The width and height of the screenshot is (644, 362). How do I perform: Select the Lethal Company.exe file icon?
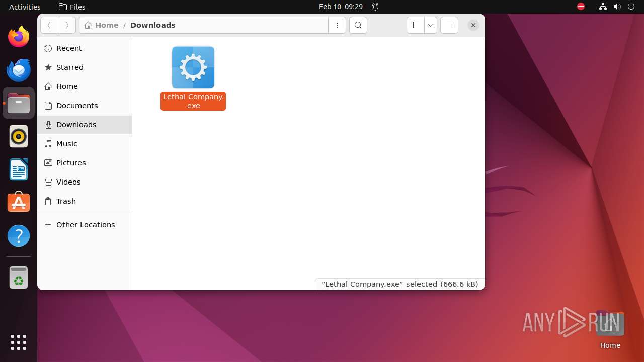click(193, 67)
